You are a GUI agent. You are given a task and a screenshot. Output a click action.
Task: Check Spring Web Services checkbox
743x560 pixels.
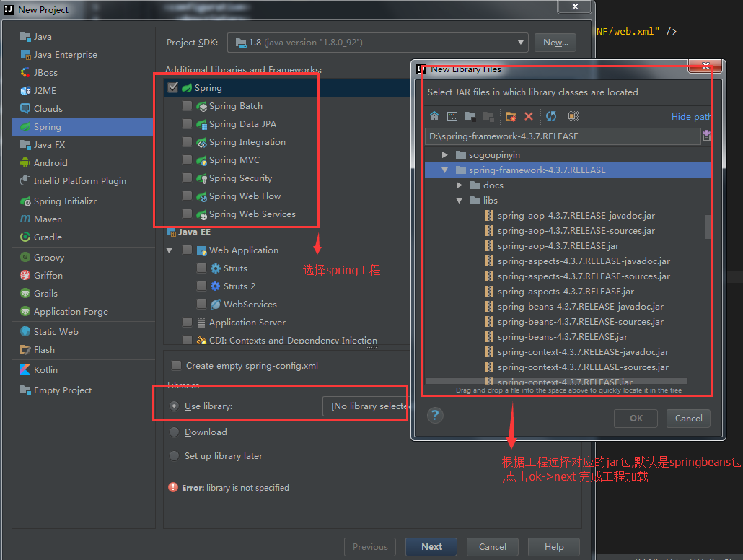pos(187,214)
